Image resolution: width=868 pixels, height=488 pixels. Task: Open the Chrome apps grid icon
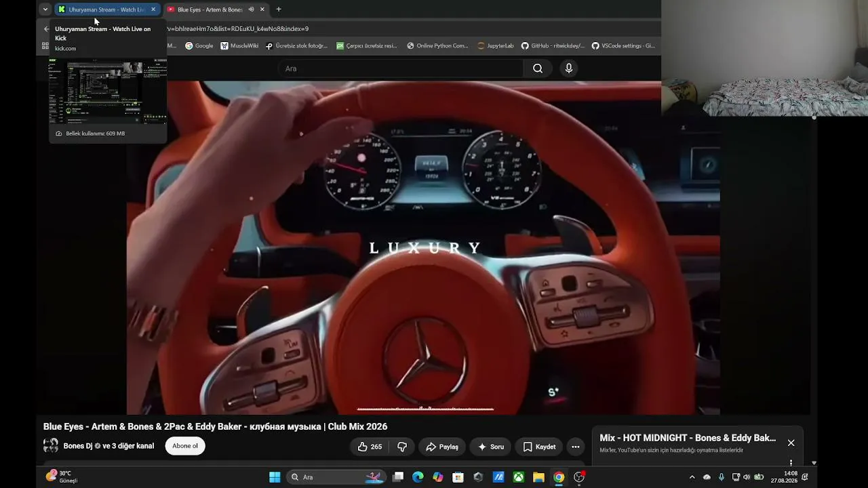45,46
